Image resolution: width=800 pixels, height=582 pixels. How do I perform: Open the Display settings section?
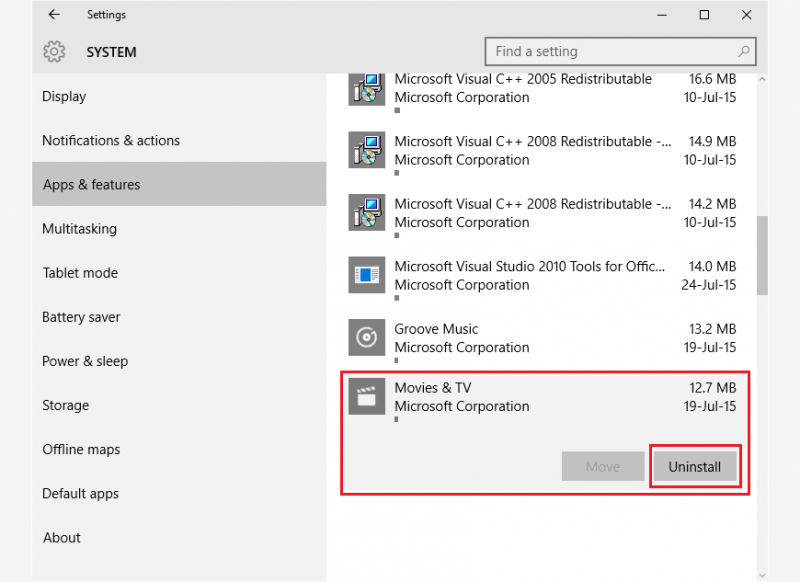(179, 96)
